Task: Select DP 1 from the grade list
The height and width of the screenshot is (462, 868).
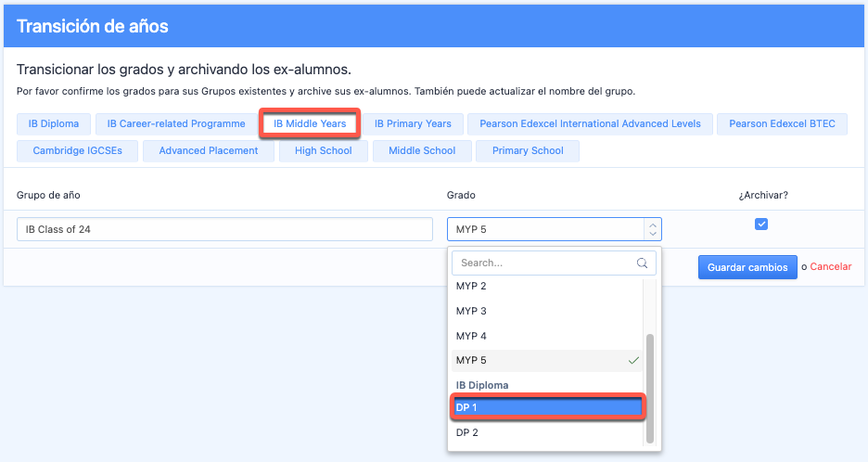Action: click(x=547, y=407)
